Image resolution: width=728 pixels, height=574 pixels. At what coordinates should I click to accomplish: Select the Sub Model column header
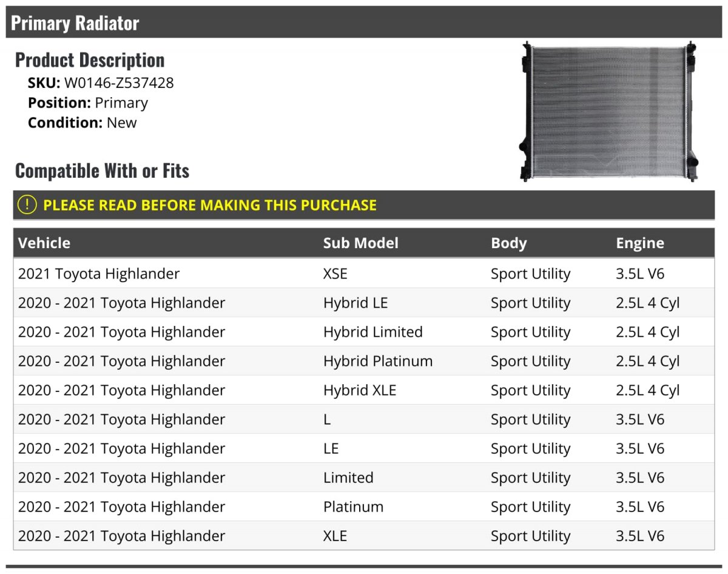[361, 243]
